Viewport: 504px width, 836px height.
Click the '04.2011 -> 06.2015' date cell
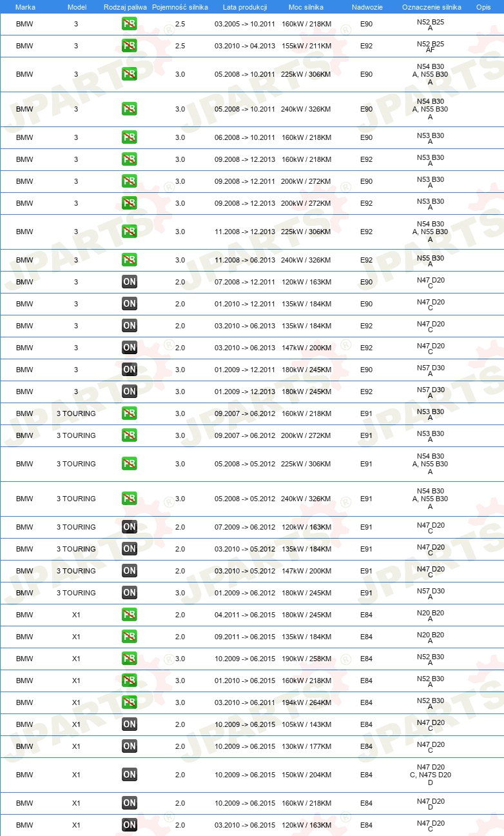click(245, 615)
